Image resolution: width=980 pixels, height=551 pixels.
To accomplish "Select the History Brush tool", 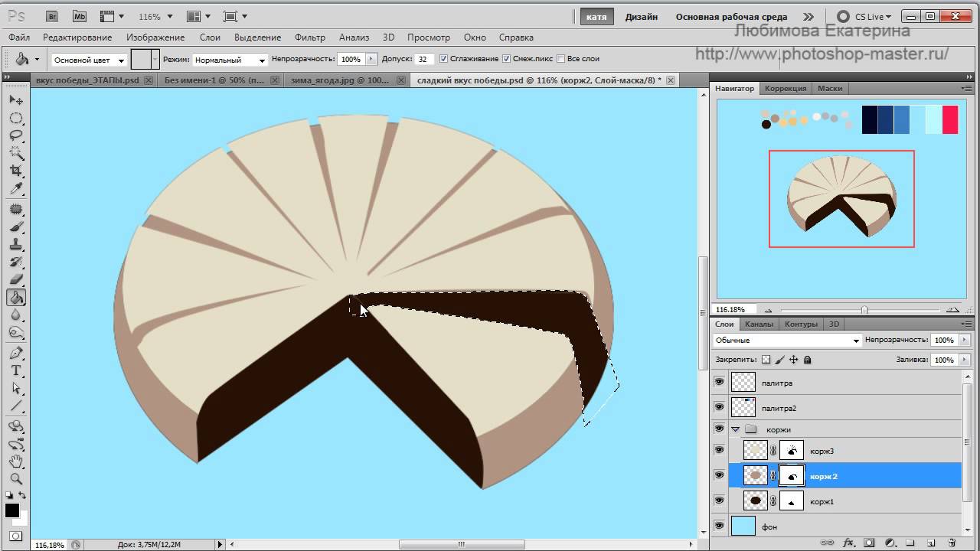I will coord(16,262).
